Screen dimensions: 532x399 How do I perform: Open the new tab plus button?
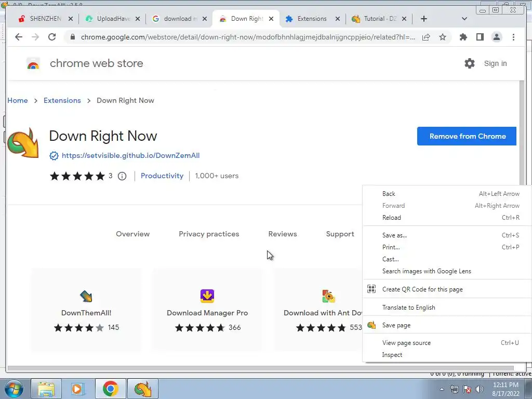424,19
